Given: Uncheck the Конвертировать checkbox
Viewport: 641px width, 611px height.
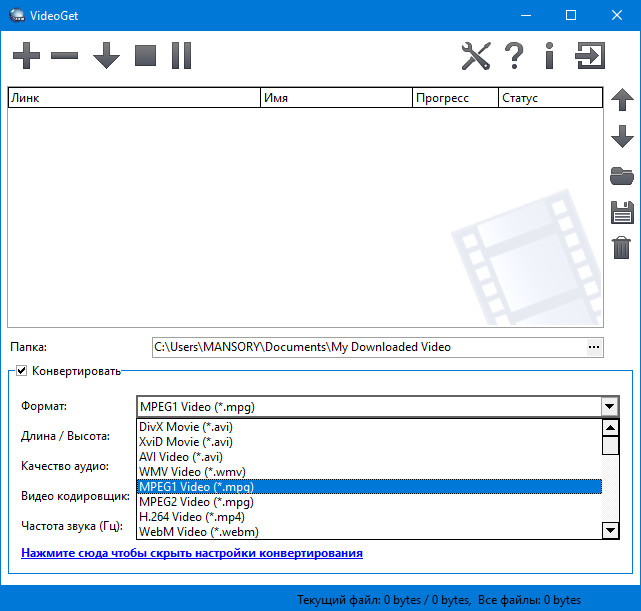Looking at the screenshot, I should (22, 371).
